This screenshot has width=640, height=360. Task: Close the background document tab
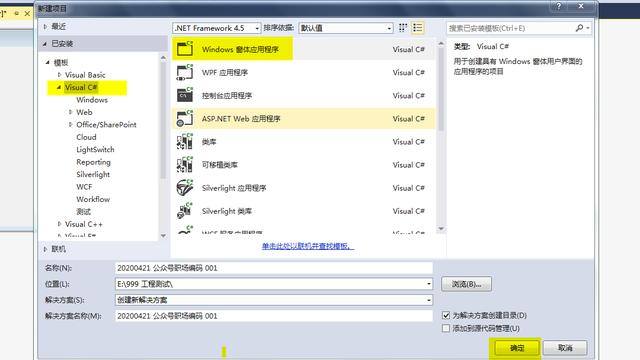pyautogui.click(x=27, y=13)
